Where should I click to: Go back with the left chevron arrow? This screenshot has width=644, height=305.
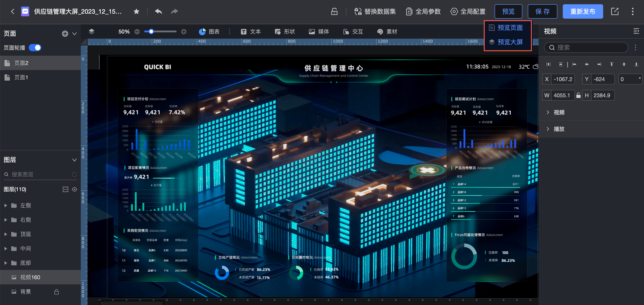pyautogui.click(x=13, y=11)
